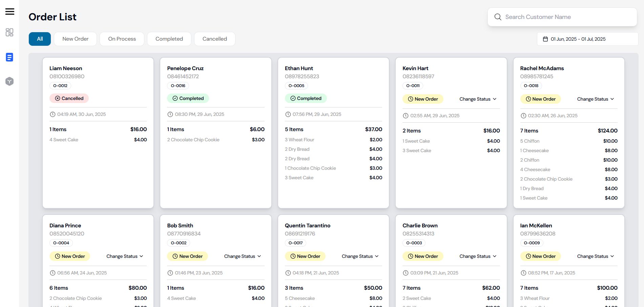This screenshot has height=307, width=644.
Task: Click order ID O-0004
Action: pyautogui.click(x=61, y=243)
